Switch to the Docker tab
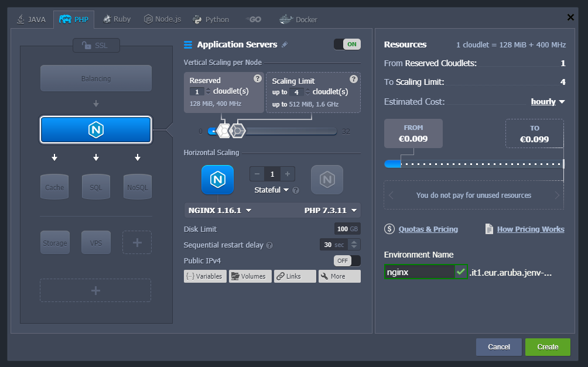This screenshot has height=367, width=588. pyautogui.click(x=299, y=19)
